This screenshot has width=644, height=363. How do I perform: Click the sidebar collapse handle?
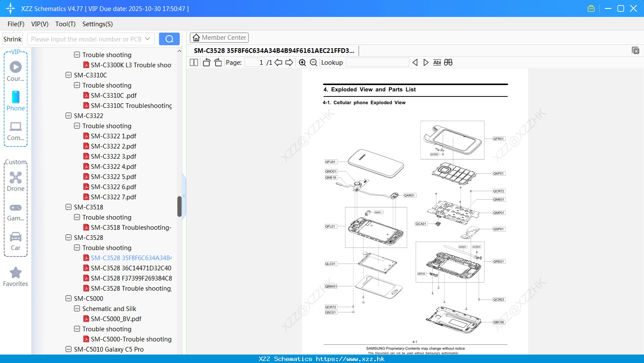184,195
